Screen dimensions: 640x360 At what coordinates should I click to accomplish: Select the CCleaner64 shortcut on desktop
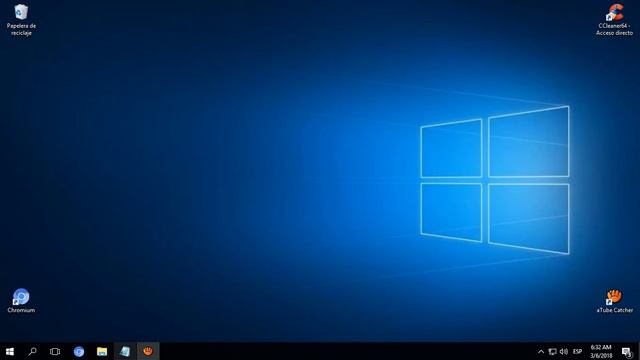pyautogui.click(x=614, y=20)
